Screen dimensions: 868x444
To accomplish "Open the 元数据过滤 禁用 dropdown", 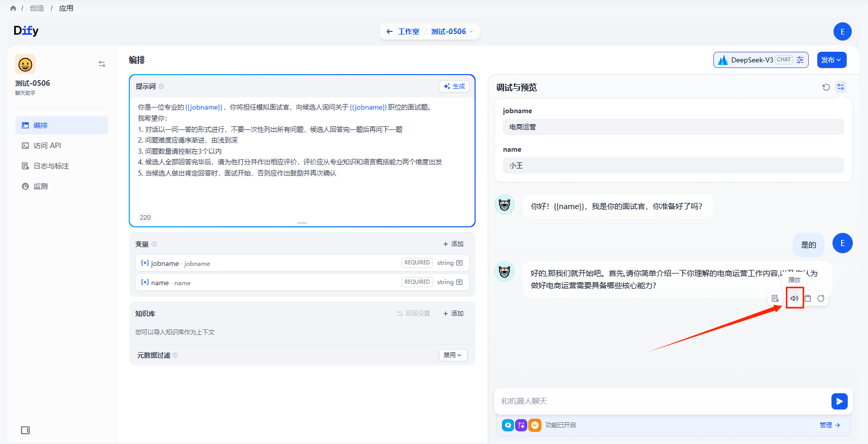I will [453, 355].
